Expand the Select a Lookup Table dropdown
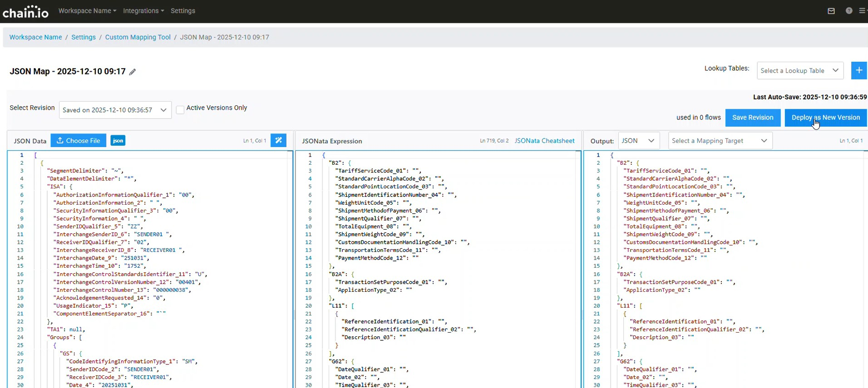This screenshot has width=868, height=388. click(800, 71)
